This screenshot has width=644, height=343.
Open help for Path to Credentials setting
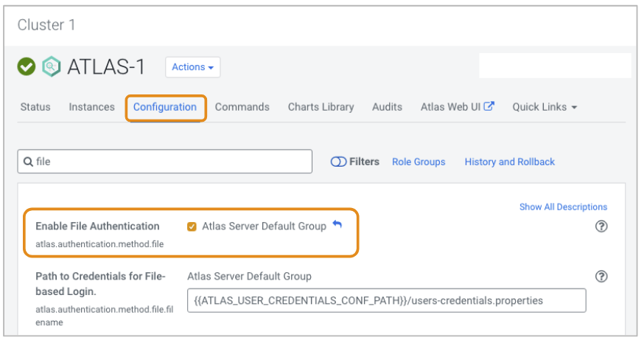[601, 277]
